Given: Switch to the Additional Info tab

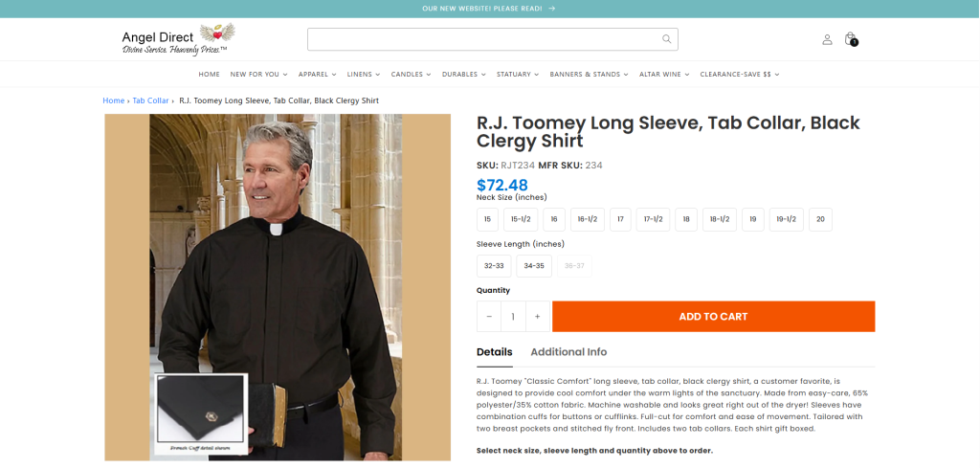Looking at the screenshot, I should 568,352.
